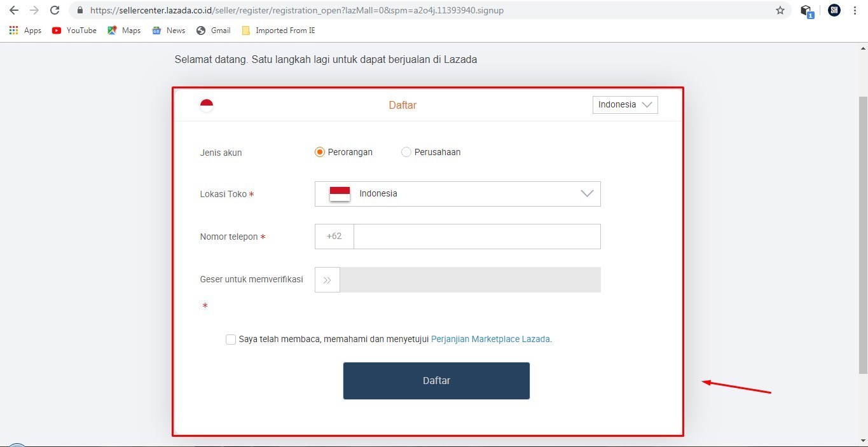
Task: Click the Nomor telepon input field
Action: (x=477, y=237)
